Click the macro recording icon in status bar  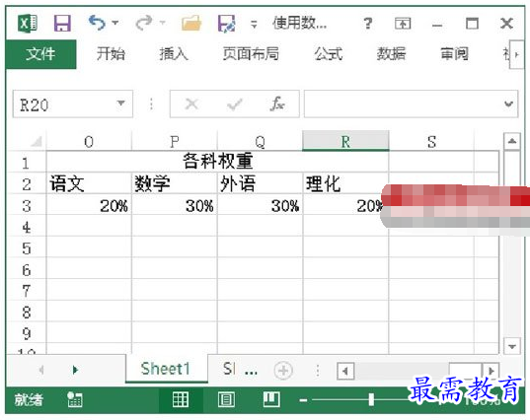click(74, 399)
